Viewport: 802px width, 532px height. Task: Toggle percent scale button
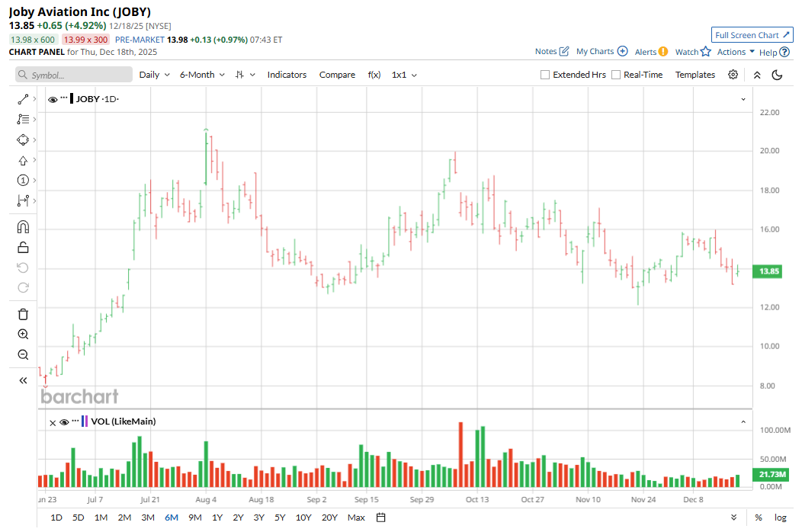pyautogui.click(x=758, y=518)
